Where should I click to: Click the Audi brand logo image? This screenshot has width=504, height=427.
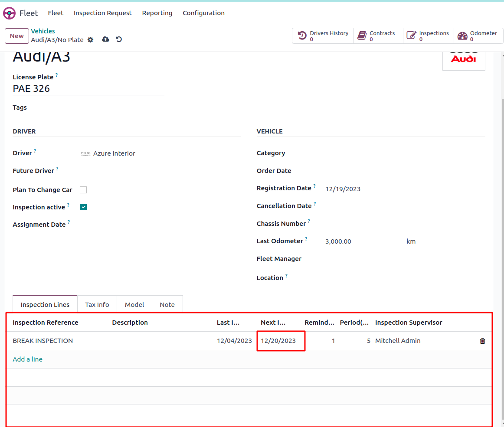464,60
